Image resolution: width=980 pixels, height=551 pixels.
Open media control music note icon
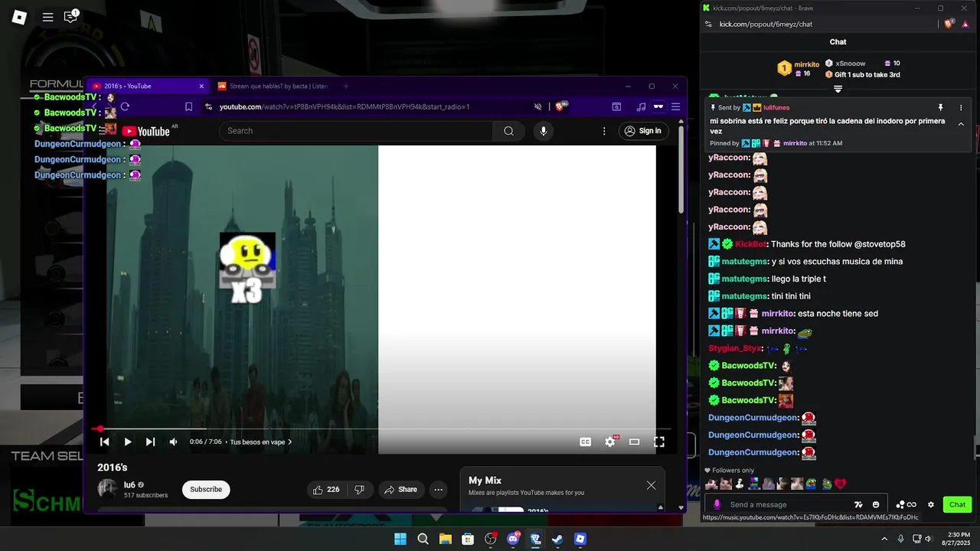[641, 106]
